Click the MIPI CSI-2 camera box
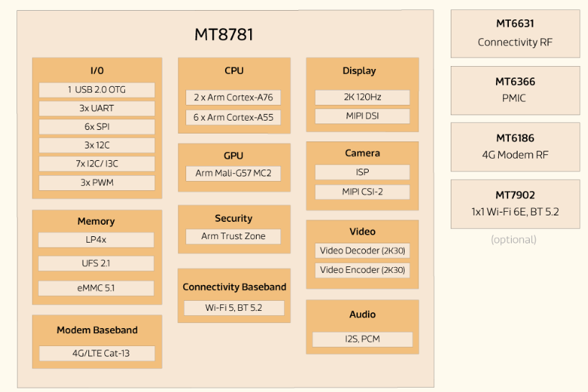Image resolution: width=588 pixels, height=392 pixels. pos(362,192)
